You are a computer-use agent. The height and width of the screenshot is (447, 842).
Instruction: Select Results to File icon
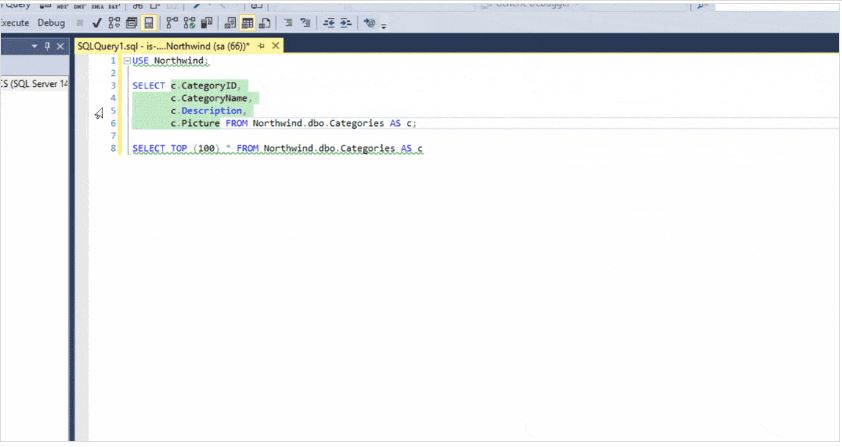(x=265, y=23)
